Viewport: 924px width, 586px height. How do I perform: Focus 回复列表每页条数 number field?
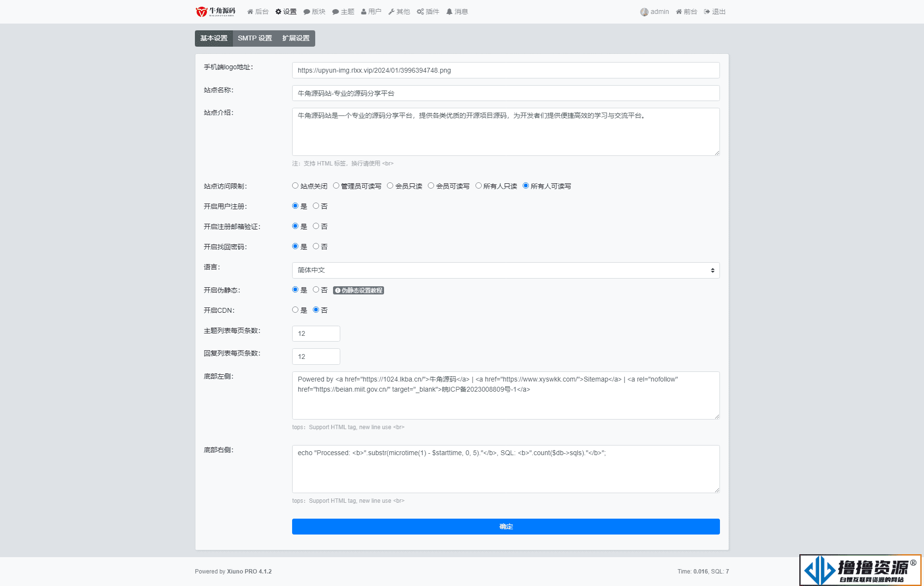(316, 357)
